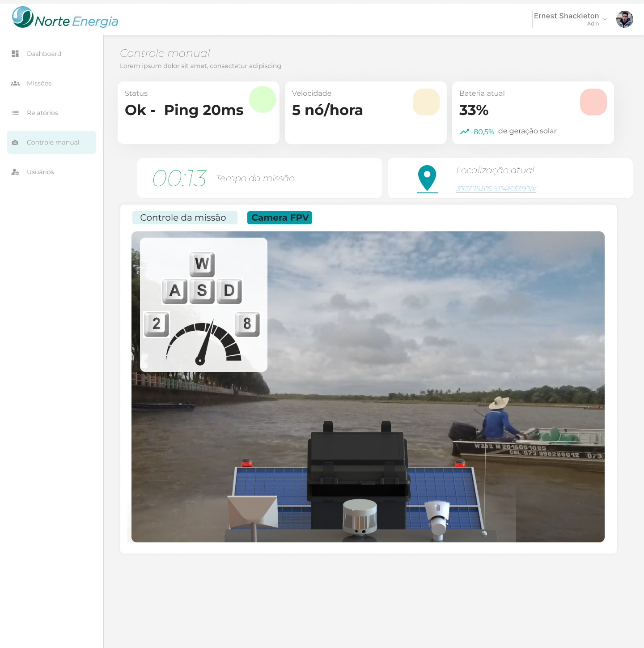644x648 pixels.
Task: Click the Controle manual sidebar icon
Action: click(x=15, y=142)
